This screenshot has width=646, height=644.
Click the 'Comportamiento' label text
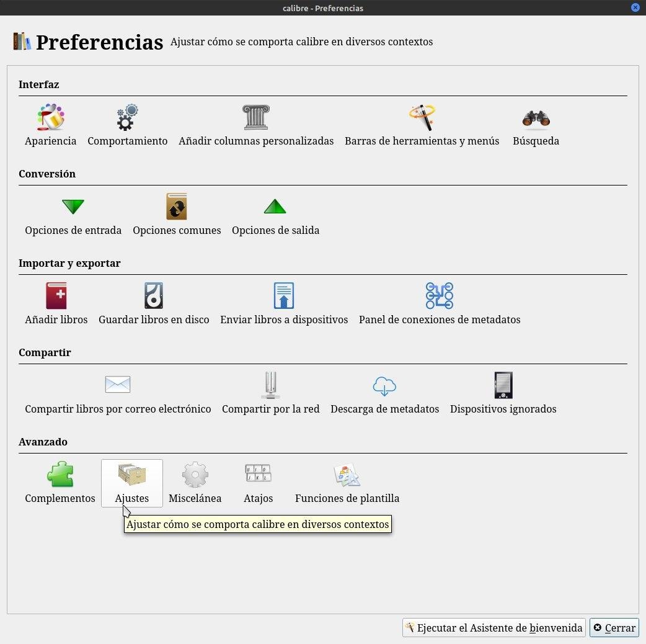(127, 141)
